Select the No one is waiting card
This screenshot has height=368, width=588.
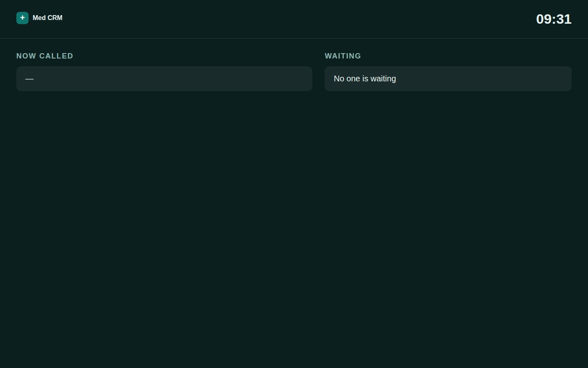448,79
